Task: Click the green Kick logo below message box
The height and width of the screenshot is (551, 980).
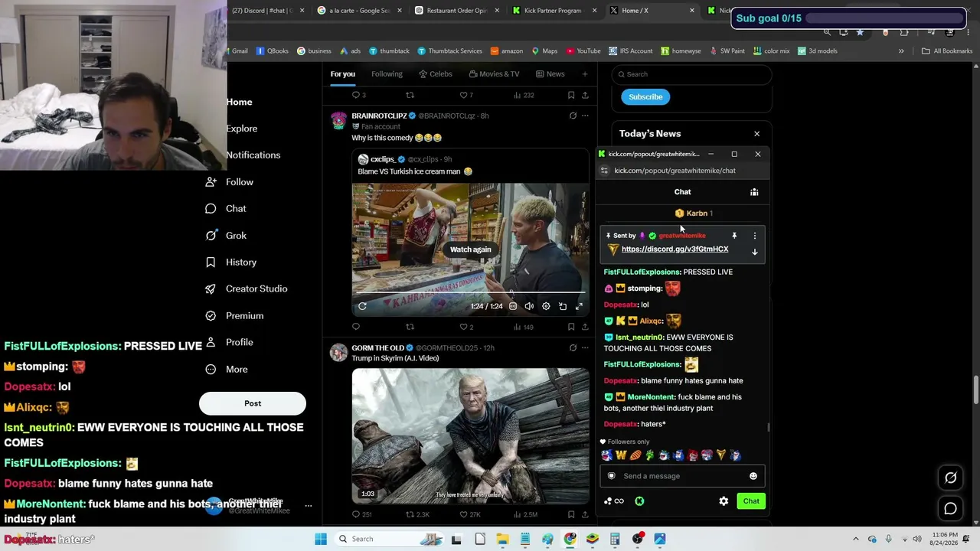Action: pos(639,501)
